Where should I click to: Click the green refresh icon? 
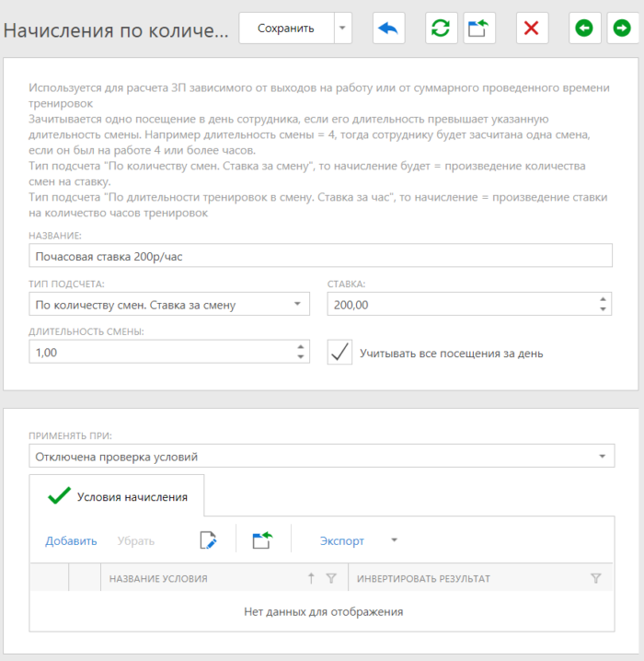(441, 29)
